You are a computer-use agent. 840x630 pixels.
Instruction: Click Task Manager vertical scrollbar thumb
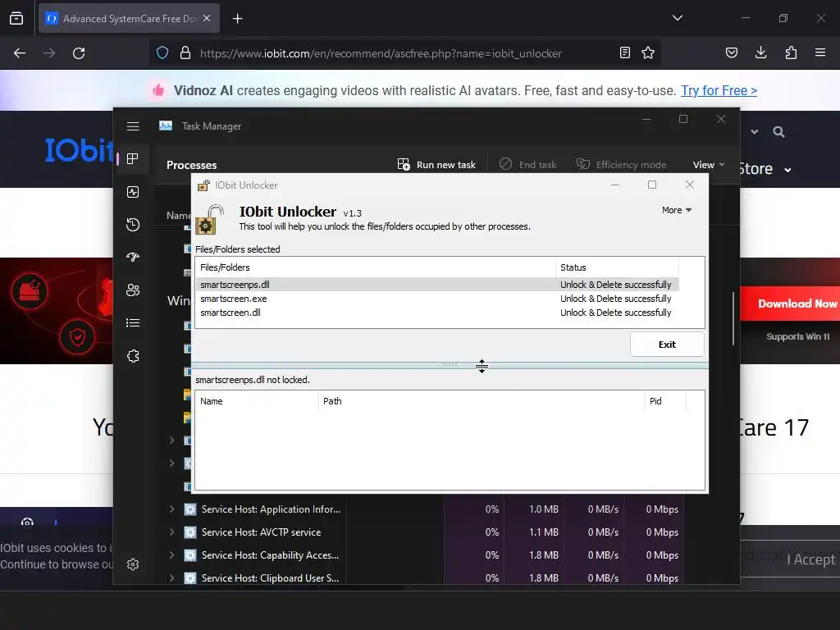733,319
